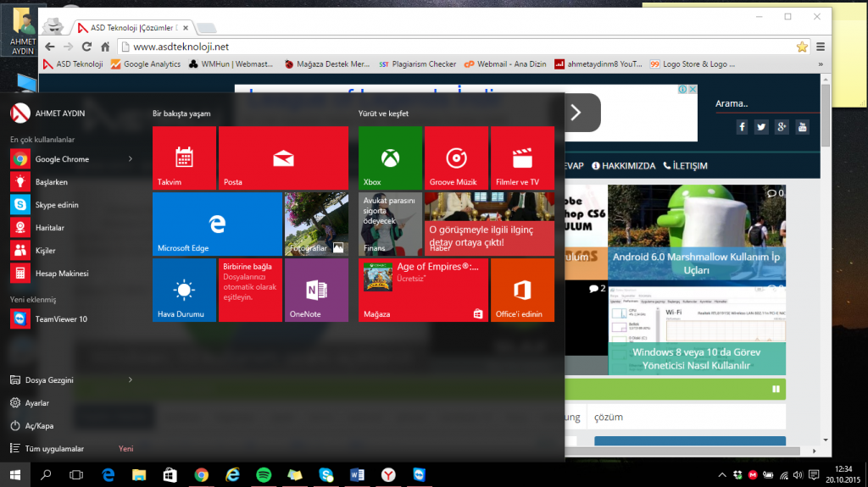Open Spotify from the taskbar
868x487 pixels.
(264, 475)
